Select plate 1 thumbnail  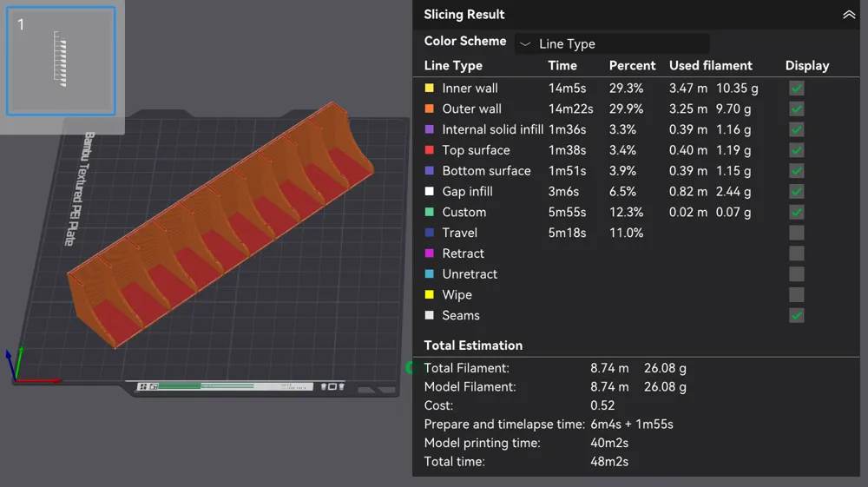(x=61, y=61)
